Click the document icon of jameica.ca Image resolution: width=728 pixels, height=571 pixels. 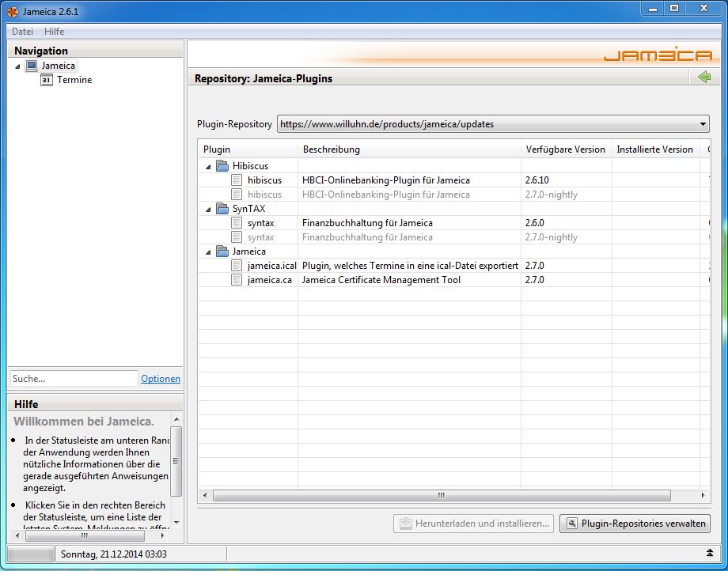point(237,280)
